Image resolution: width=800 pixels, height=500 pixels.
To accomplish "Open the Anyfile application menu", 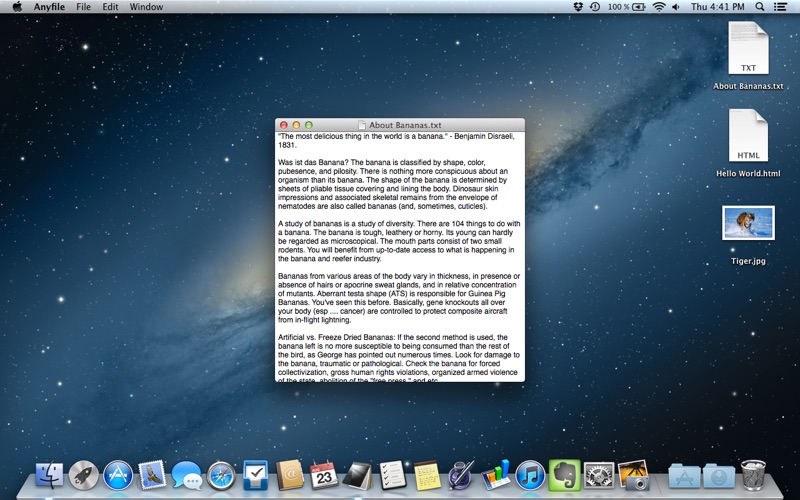I will pyautogui.click(x=48, y=7).
